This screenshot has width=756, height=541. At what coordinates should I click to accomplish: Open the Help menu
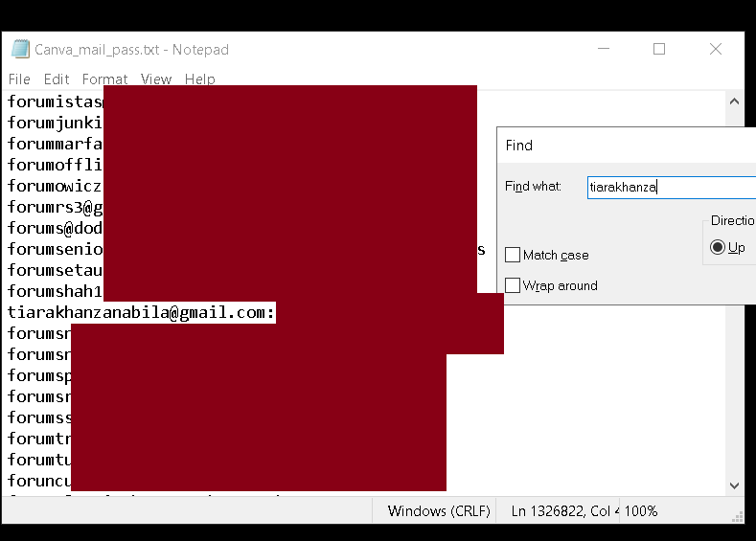(x=199, y=79)
